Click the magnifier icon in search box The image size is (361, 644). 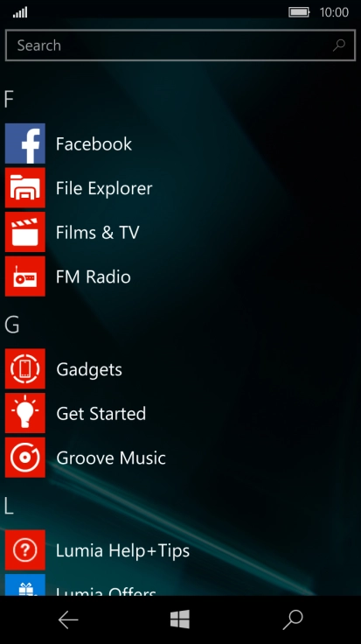tap(339, 45)
